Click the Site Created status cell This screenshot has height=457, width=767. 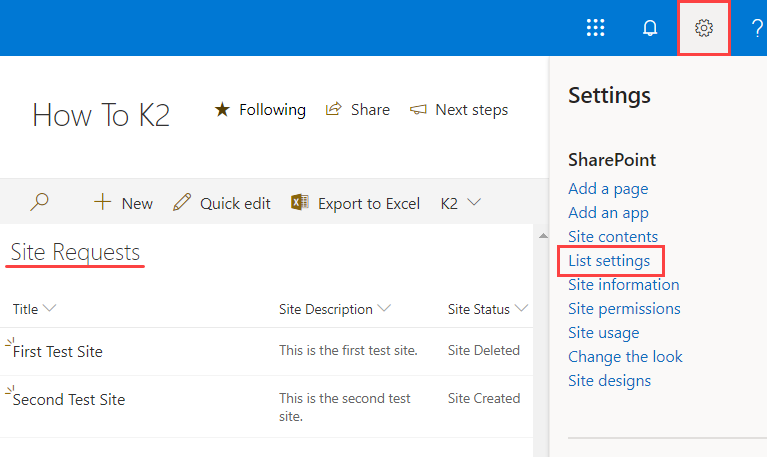pyautogui.click(x=484, y=398)
